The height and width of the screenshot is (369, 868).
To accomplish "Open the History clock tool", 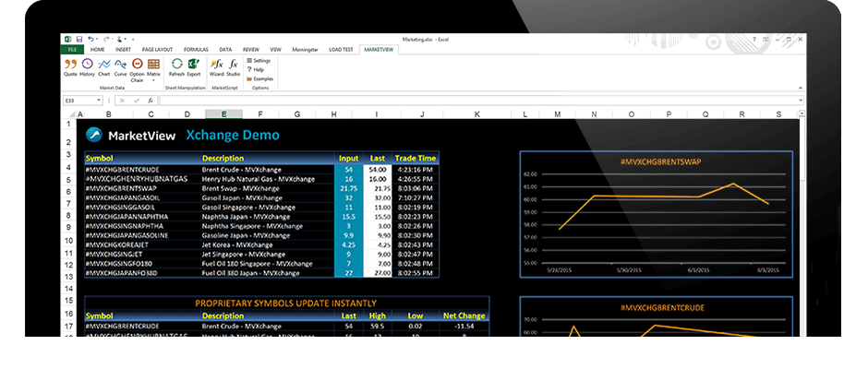I will tap(88, 64).
